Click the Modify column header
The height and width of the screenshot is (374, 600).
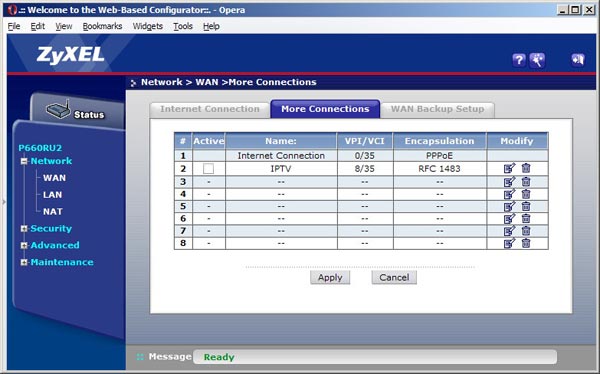pos(517,141)
